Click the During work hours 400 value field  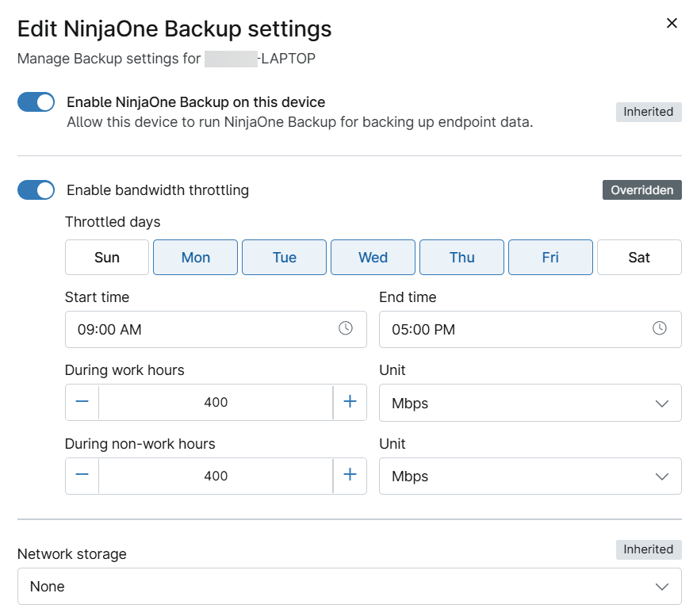click(216, 403)
